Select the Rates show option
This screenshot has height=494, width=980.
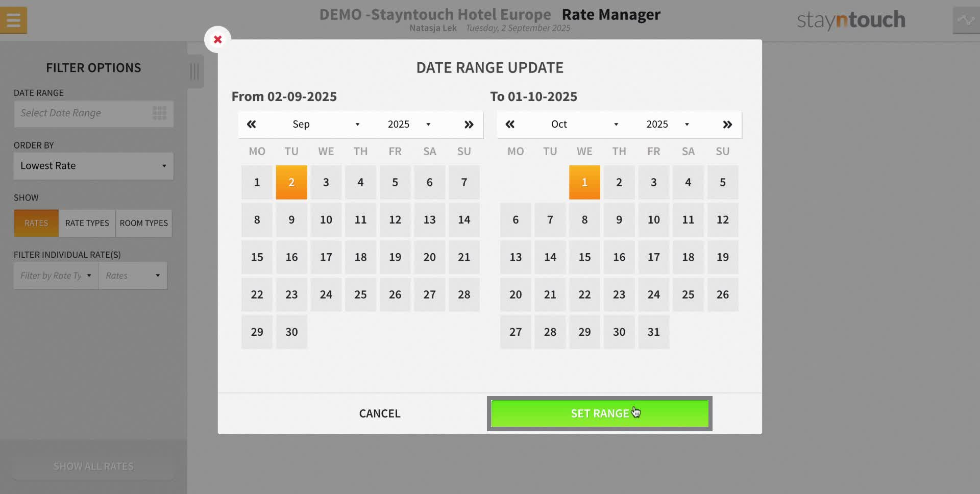pos(36,223)
